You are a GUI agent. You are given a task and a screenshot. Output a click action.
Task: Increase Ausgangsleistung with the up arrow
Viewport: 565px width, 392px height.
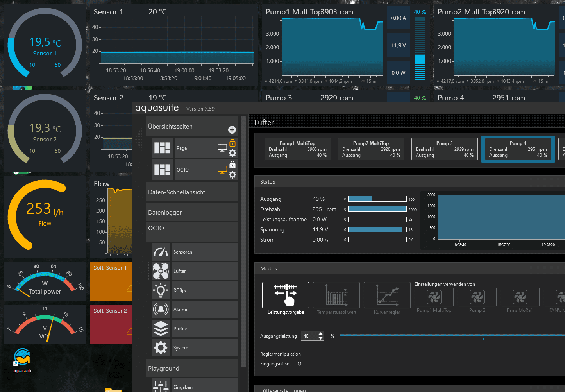tap(321, 334)
